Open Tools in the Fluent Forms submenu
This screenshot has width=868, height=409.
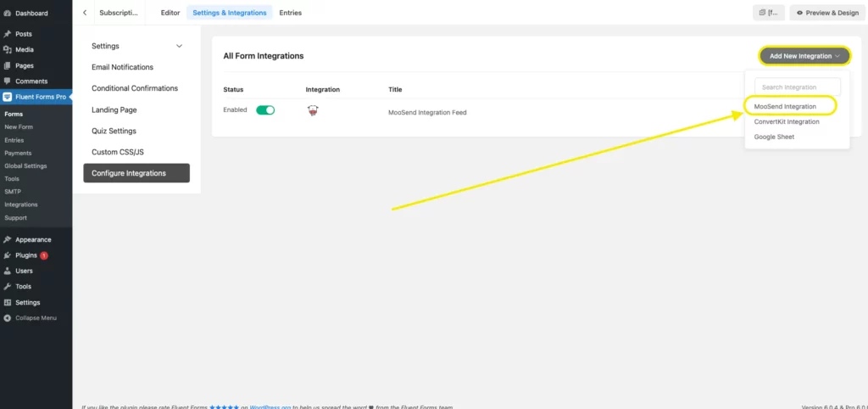[12, 179]
